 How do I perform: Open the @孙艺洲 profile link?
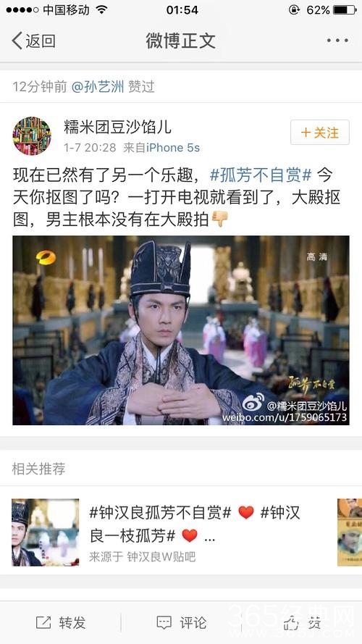pos(98,87)
